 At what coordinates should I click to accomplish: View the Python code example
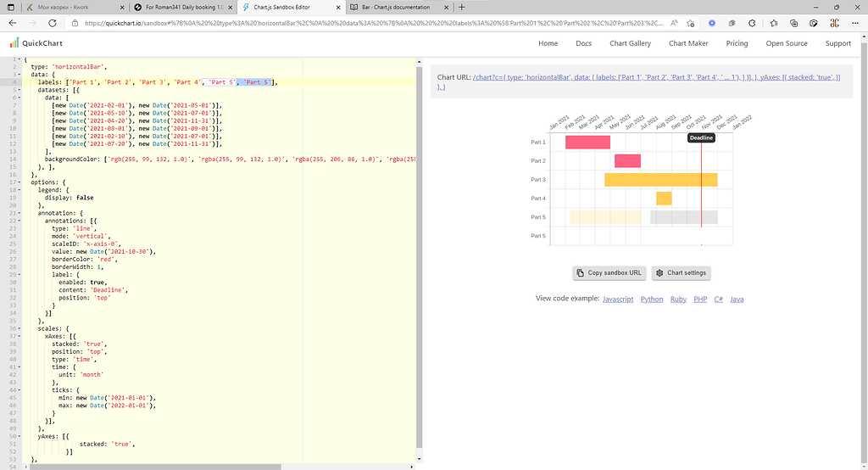point(652,299)
